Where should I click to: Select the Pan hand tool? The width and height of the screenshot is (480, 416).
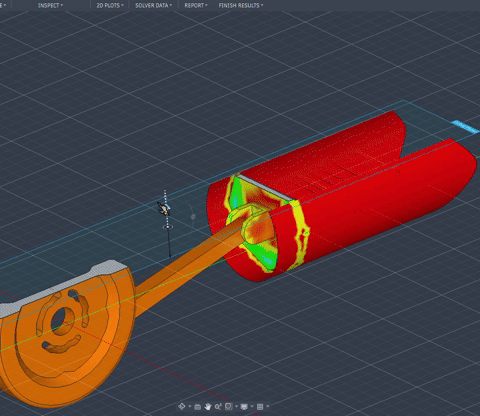click(208, 407)
